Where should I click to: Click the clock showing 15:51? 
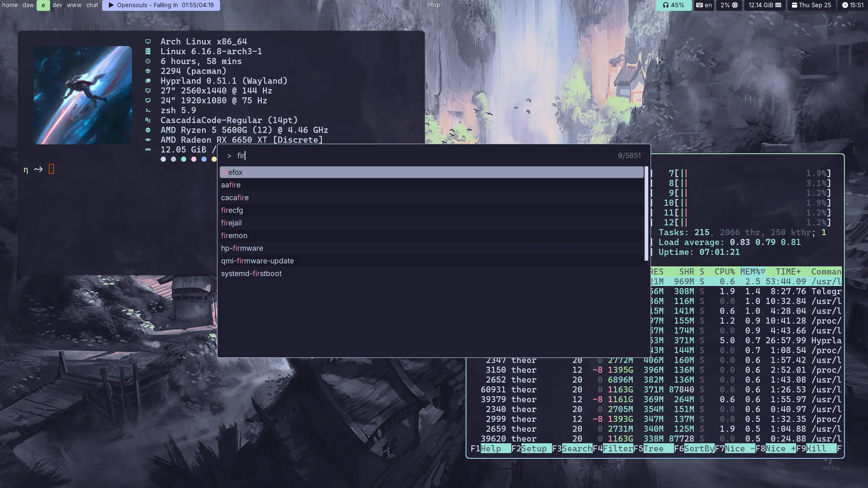852,5
